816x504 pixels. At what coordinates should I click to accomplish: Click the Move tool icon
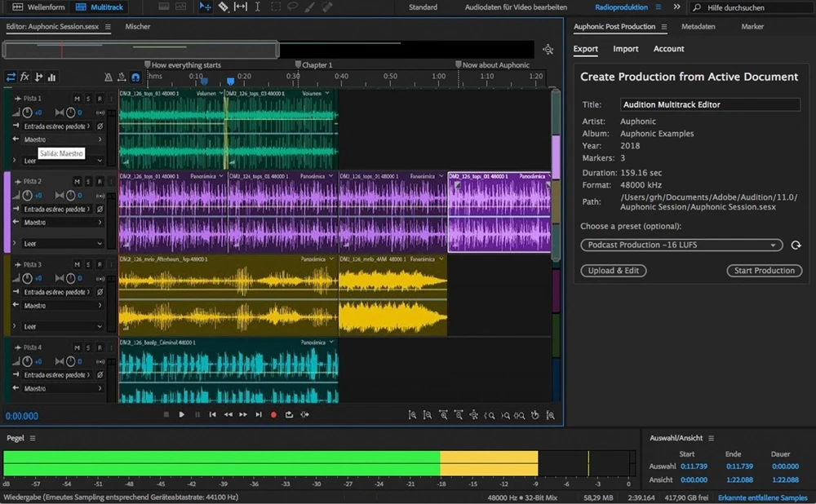pyautogui.click(x=205, y=7)
